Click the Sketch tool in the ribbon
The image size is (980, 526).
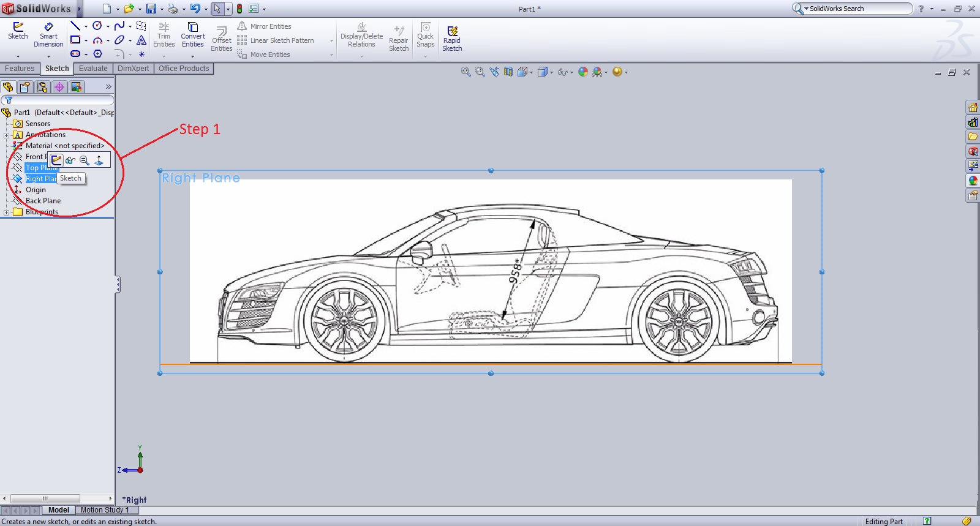coord(18,31)
